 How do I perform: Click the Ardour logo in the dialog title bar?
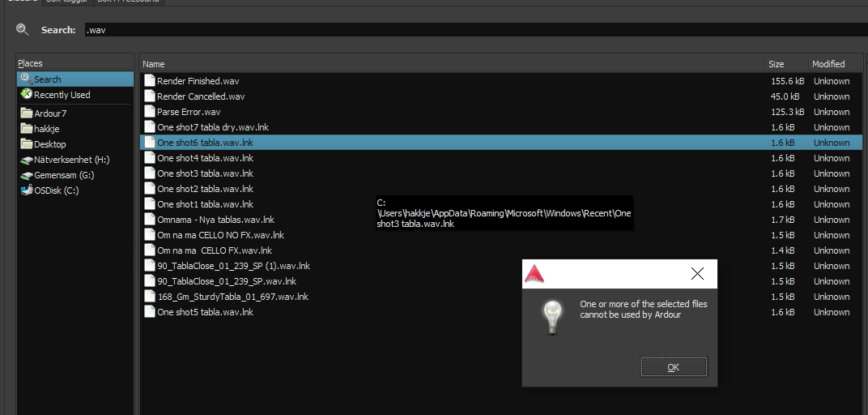534,274
